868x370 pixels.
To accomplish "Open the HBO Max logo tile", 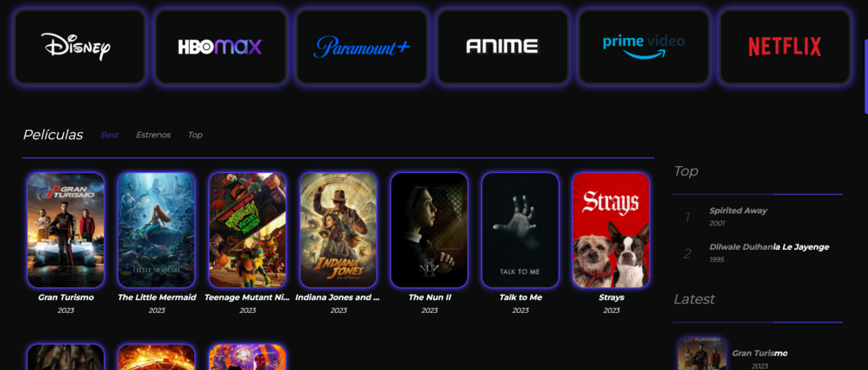I will 221,47.
